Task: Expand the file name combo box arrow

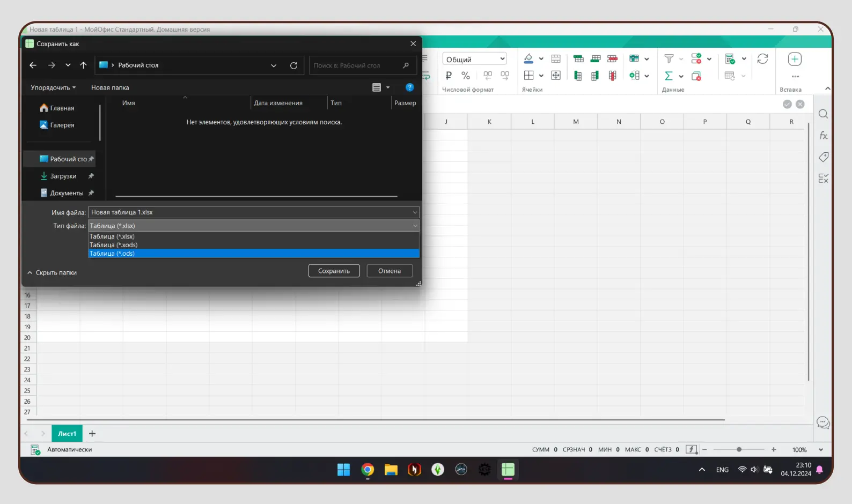Action: [x=415, y=212]
